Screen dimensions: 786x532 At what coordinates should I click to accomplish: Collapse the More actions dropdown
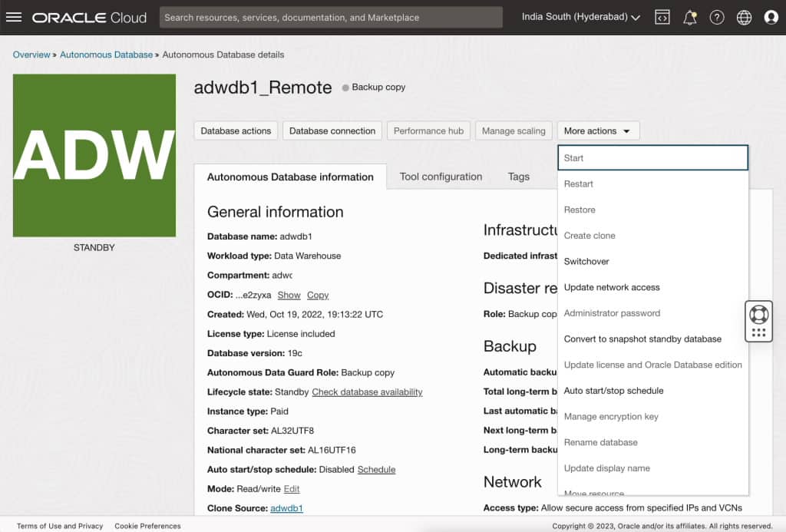pos(598,131)
